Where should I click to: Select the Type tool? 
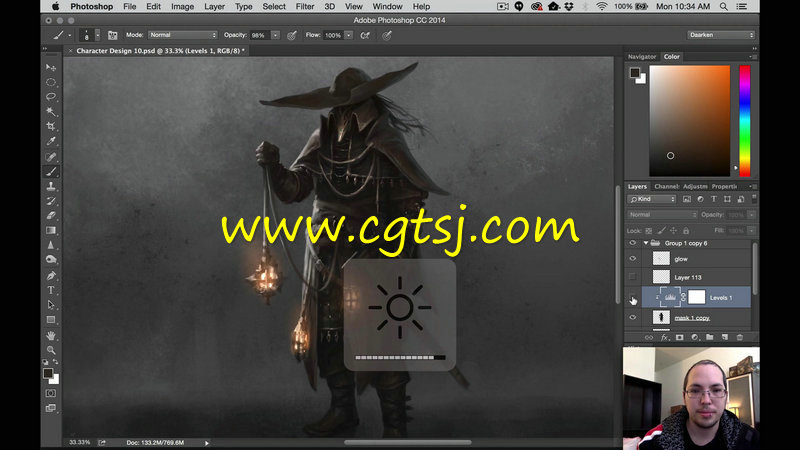[51, 290]
